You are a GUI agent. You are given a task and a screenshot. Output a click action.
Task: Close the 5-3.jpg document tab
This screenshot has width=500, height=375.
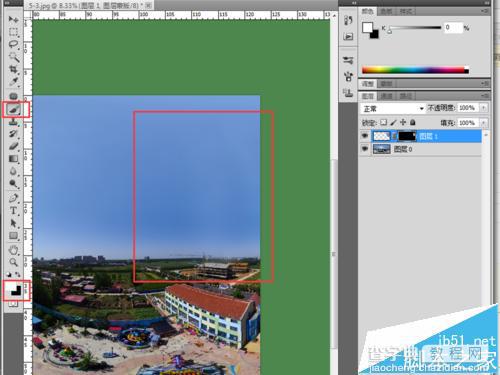click(149, 5)
